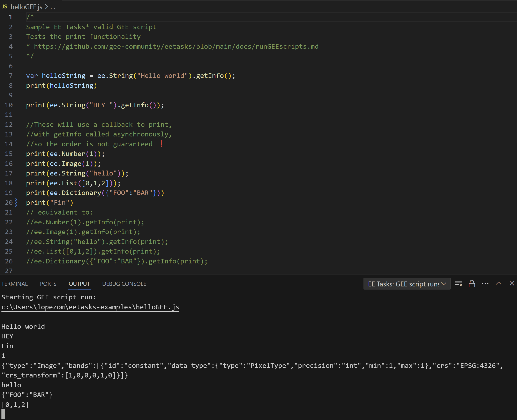Close the bottom panel
This screenshot has height=420, width=517.
click(x=512, y=284)
